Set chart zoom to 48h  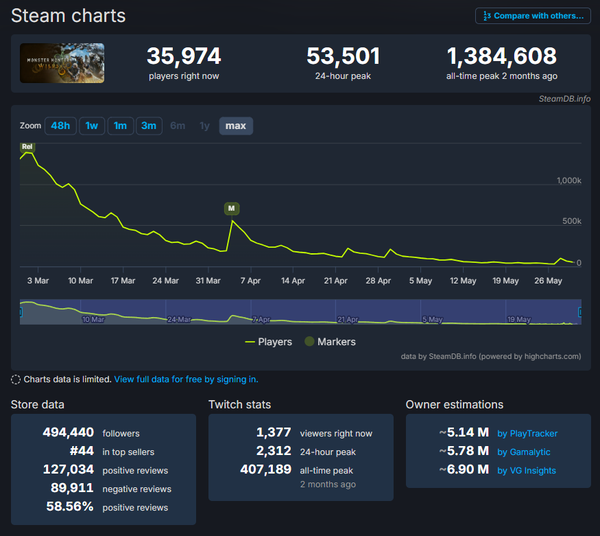[x=60, y=126]
